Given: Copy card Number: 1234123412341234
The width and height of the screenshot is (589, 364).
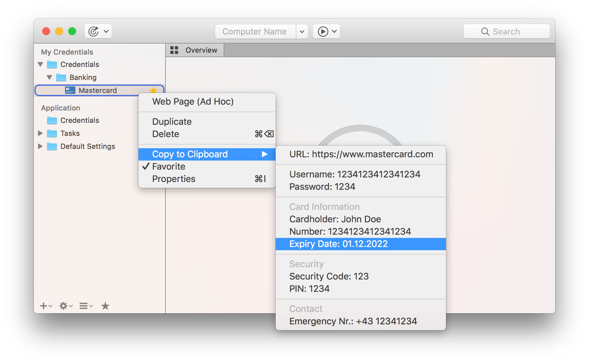Looking at the screenshot, I should click(361, 231).
